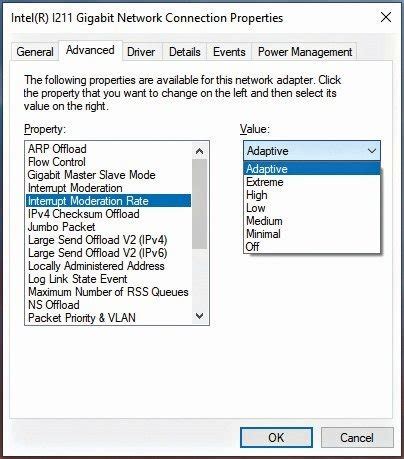Image resolution: width=404 pixels, height=459 pixels.
Task: Select IPv4 Checksum Offload property
Action: [108, 214]
